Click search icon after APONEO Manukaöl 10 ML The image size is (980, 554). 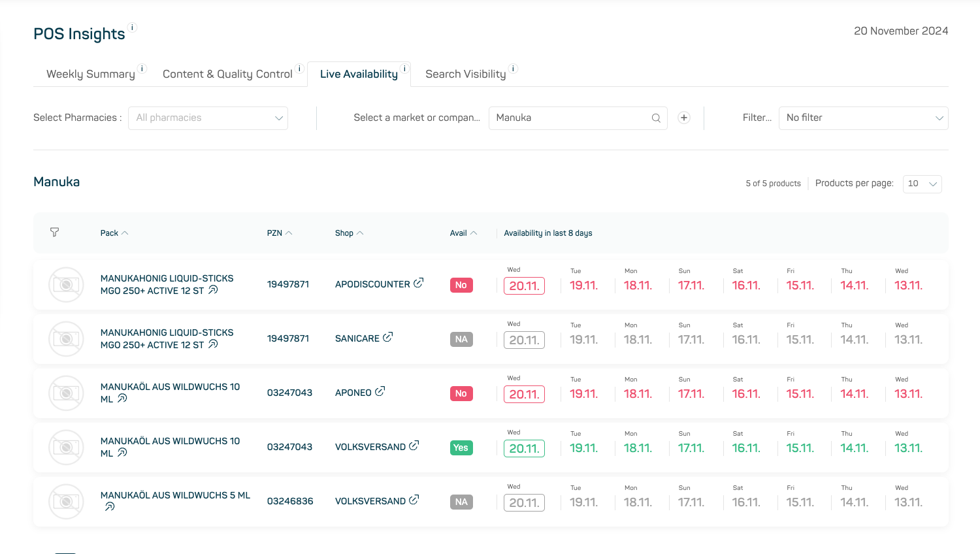tap(122, 399)
